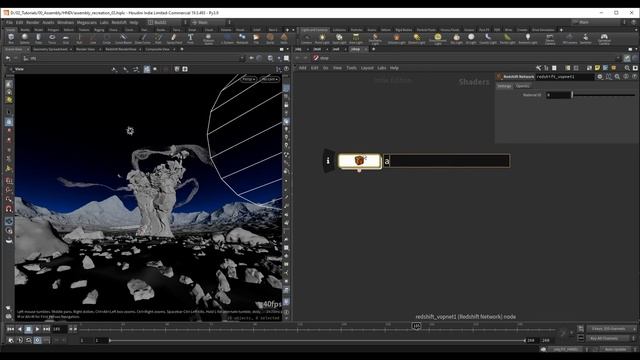This screenshot has height=360, width=640.
Task: Select the Tube shelf tool
Action: point(38,38)
